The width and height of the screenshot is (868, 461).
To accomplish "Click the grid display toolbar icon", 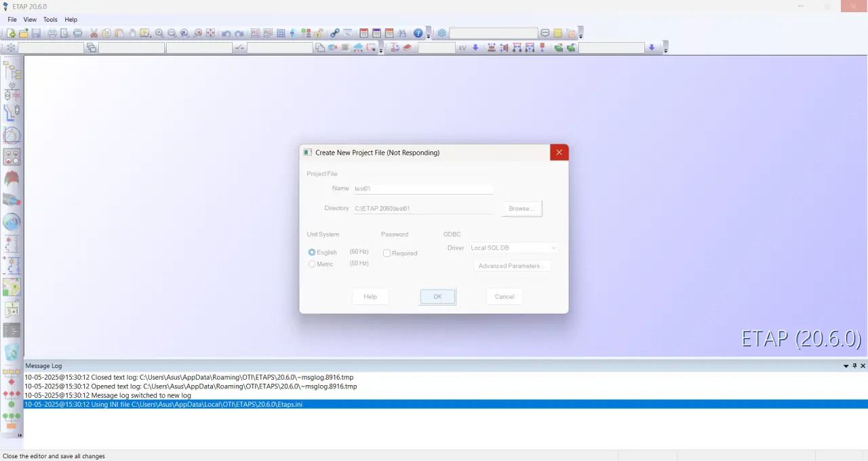I will click(281, 33).
